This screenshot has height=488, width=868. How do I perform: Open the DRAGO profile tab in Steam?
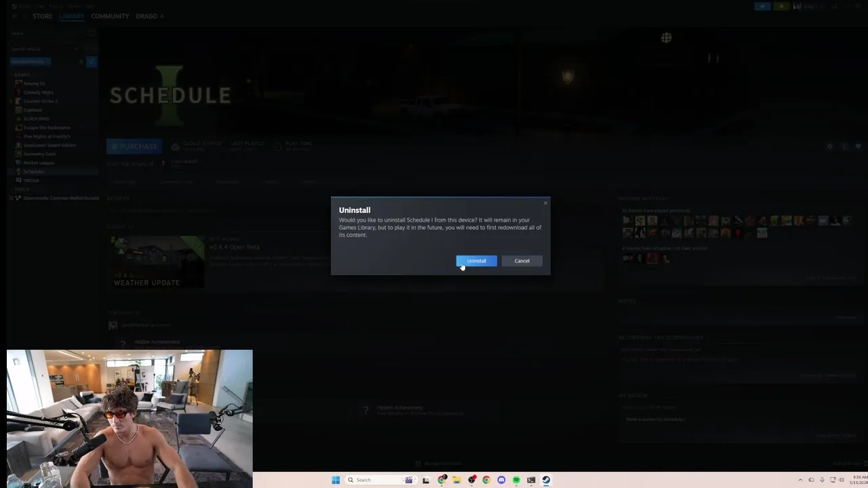(x=146, y=16)
